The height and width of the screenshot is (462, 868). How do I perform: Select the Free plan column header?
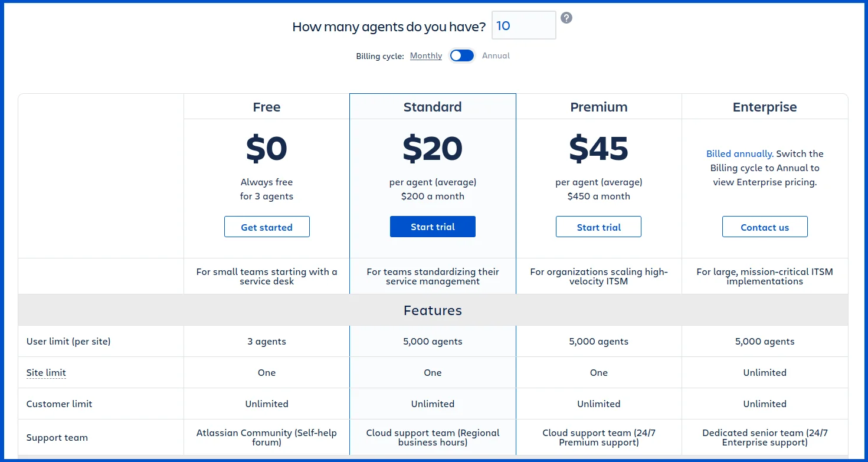click(267, 107)
